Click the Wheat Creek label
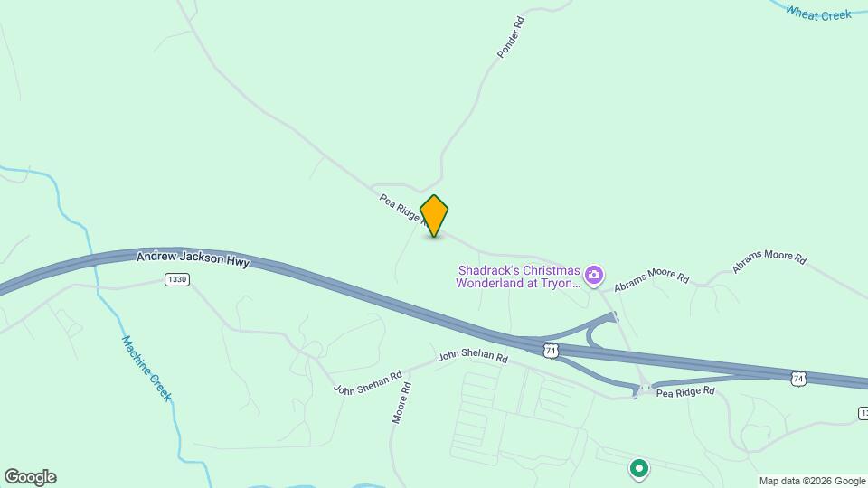The image size is (868, 488). 818,14
